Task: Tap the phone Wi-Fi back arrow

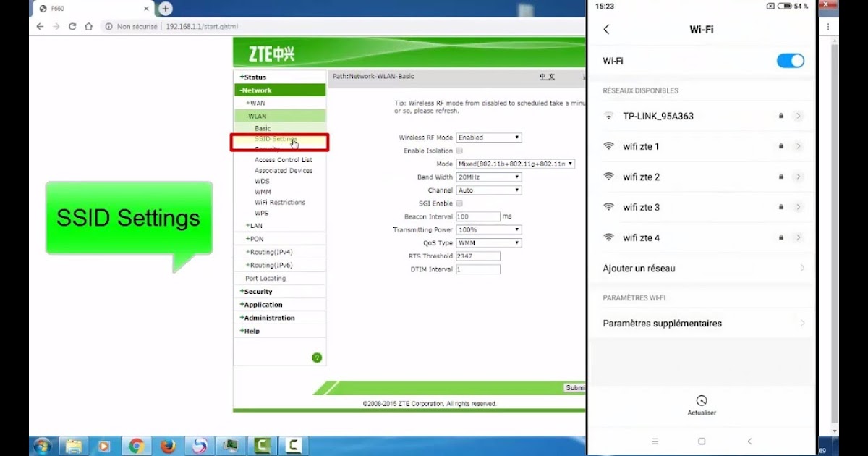Action: click(x=606, y=30)
